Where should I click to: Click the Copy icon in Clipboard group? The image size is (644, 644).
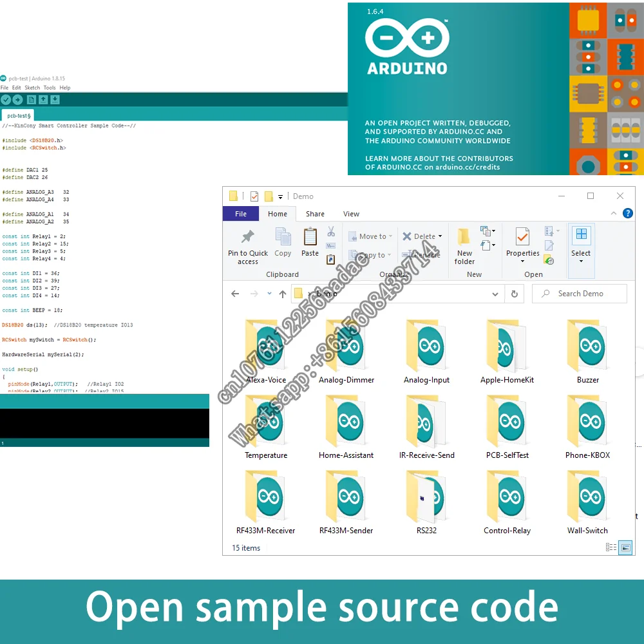283,242
